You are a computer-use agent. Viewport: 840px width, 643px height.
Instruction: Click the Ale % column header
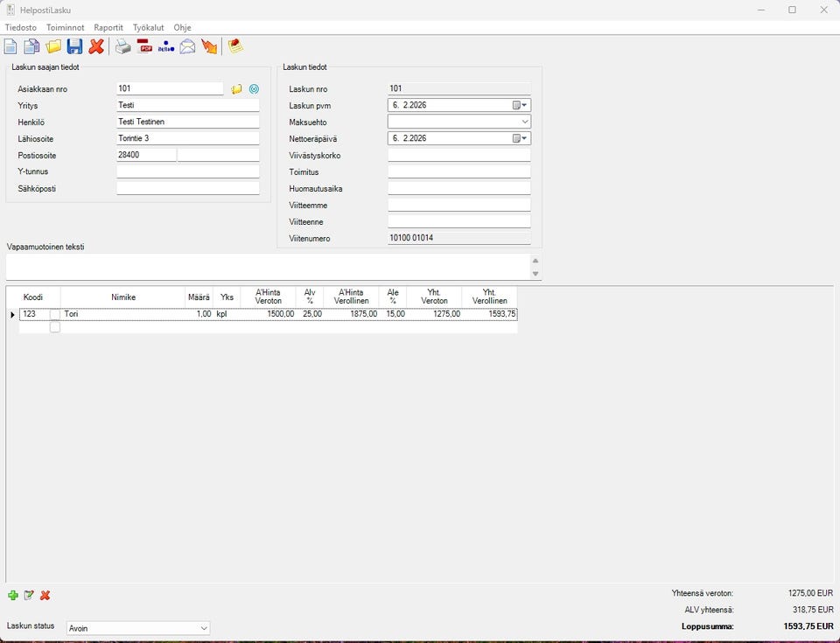[393, 297]
